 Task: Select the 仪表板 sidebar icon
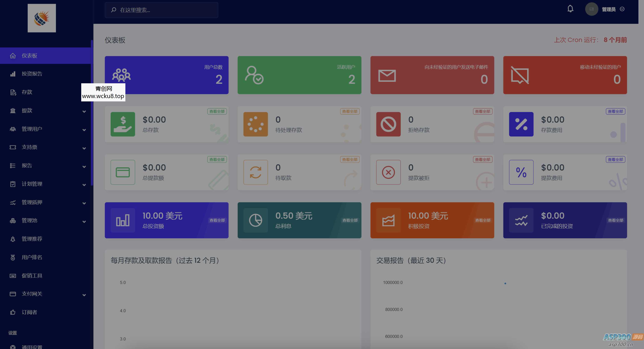(x=13, y=56)
